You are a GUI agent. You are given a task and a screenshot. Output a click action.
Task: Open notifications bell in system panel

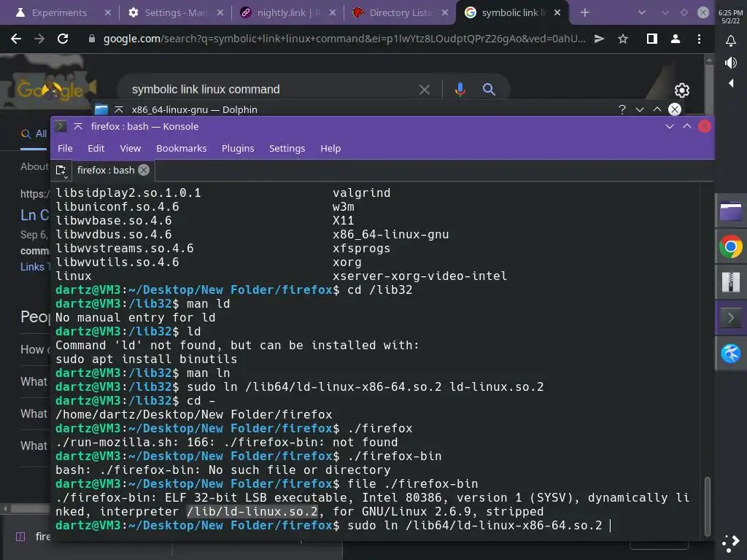point(730,42)
